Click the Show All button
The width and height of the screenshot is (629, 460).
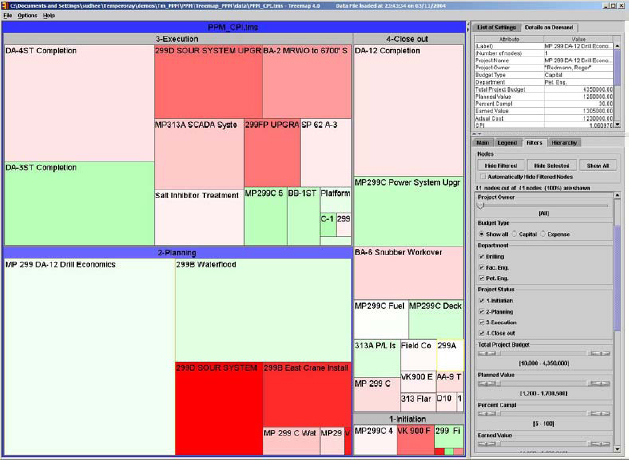click(x=598, y=166)
